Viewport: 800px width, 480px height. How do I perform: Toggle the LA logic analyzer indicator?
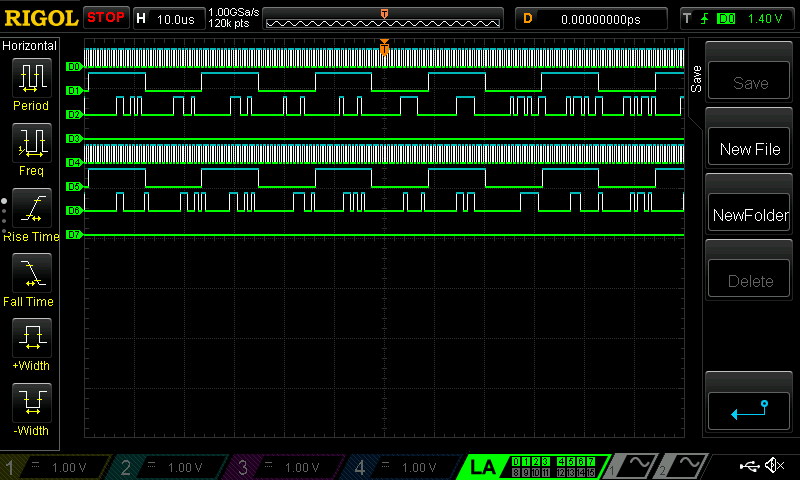click(x=482, y=466)
